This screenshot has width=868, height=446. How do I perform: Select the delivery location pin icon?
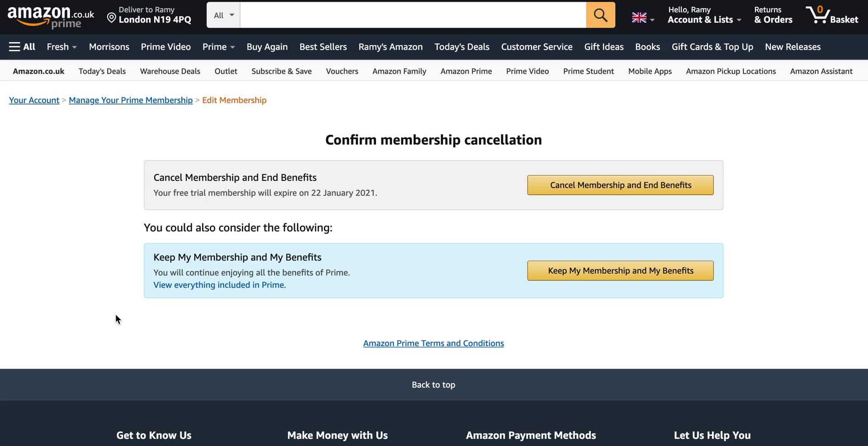(x=112, y=18)
